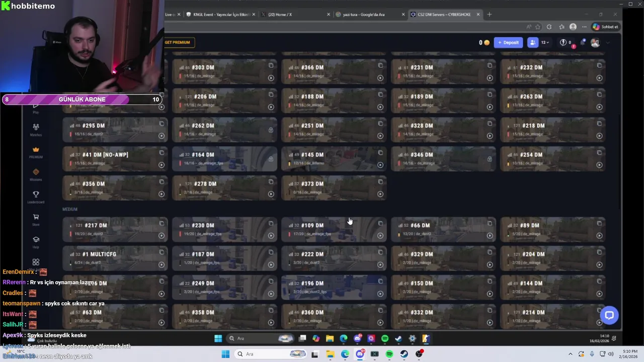Play server #150 DM
The width and height of the screenshot is (644, 362).
(490, 294)
